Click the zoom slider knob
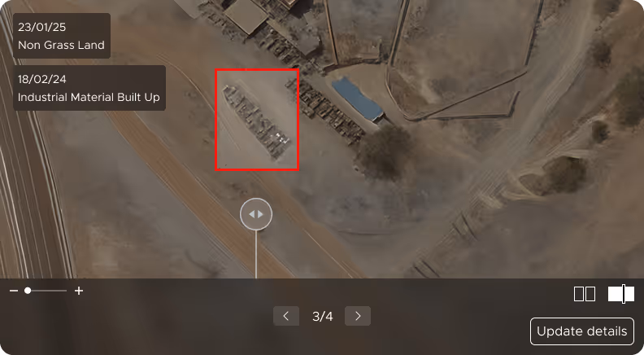Screen dimensions: 644x355 point(28,291)
